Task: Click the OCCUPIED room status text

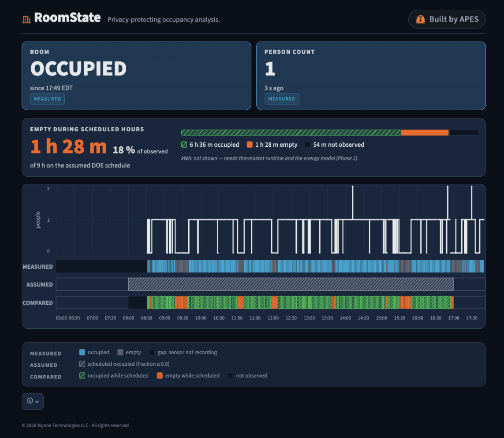Action: [78, 68]
